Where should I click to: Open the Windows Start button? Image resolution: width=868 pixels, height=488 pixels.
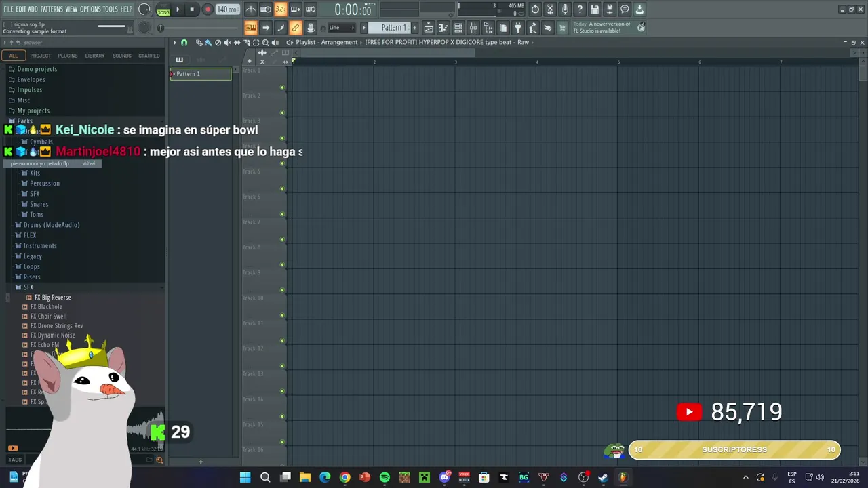(245, 477)
